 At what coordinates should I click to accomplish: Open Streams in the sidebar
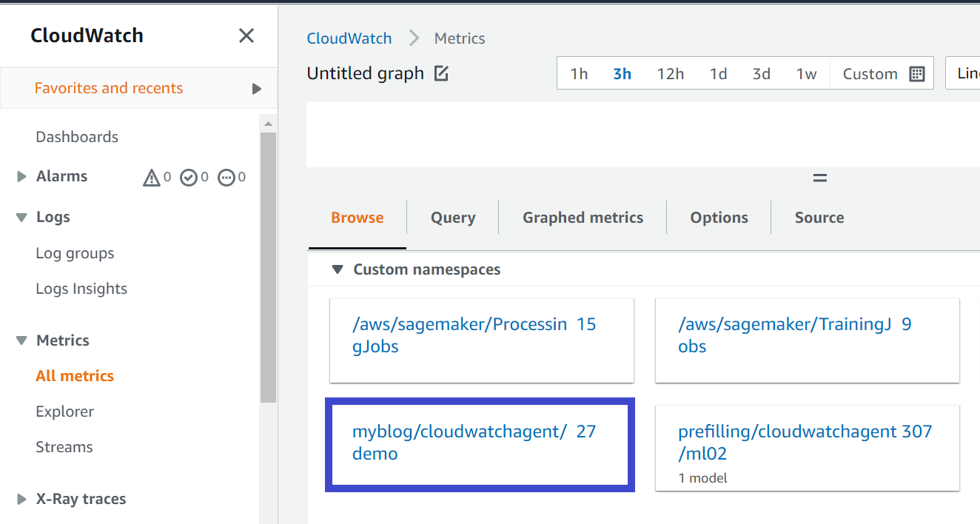[64, 447]
